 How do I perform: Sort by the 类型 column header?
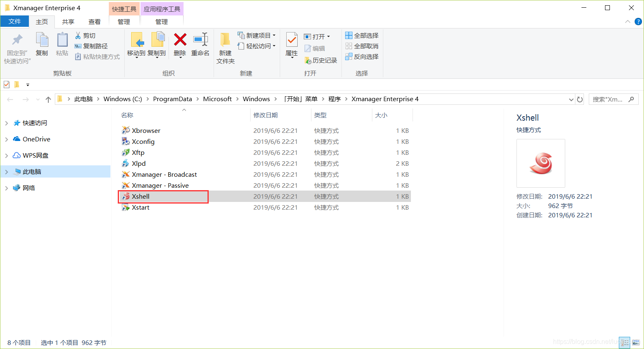tap(320, 115)
